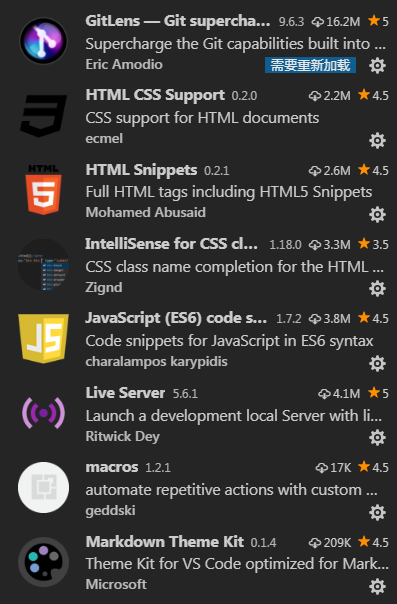Viewport: 397px width, 604px height.
Task: Click GitLens download count cloud icon
Action: [318, 22]
